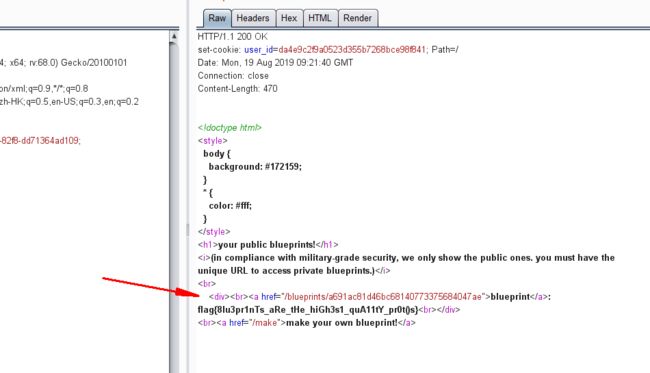Click the user_id cookie value
The width and height of the screenshot is (650, 373).
[352, 50]
